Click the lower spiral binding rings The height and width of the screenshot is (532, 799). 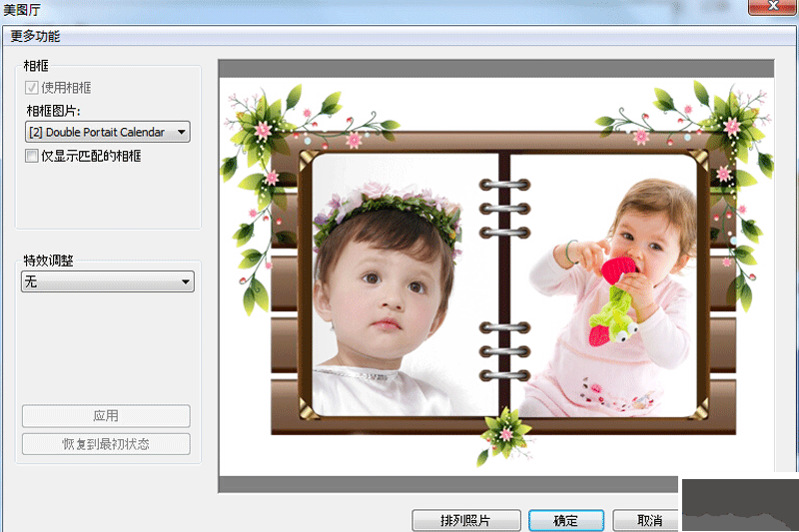(498, 351)
